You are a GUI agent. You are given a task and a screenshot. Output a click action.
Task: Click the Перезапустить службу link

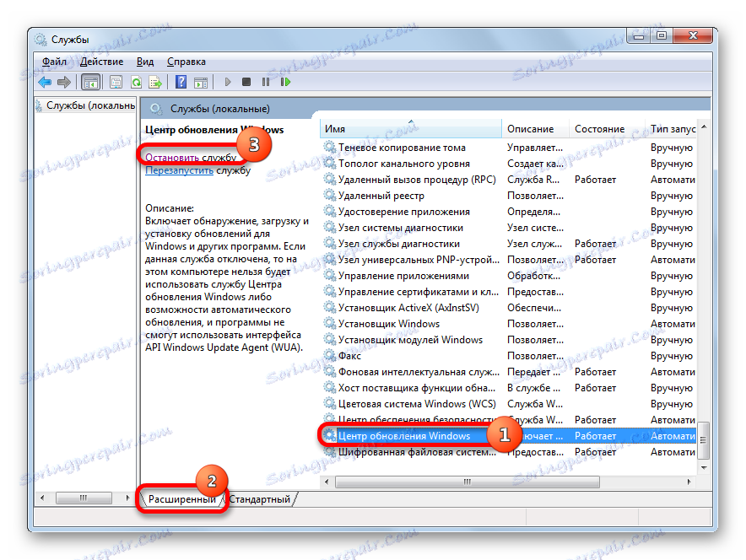coord(197,170)
